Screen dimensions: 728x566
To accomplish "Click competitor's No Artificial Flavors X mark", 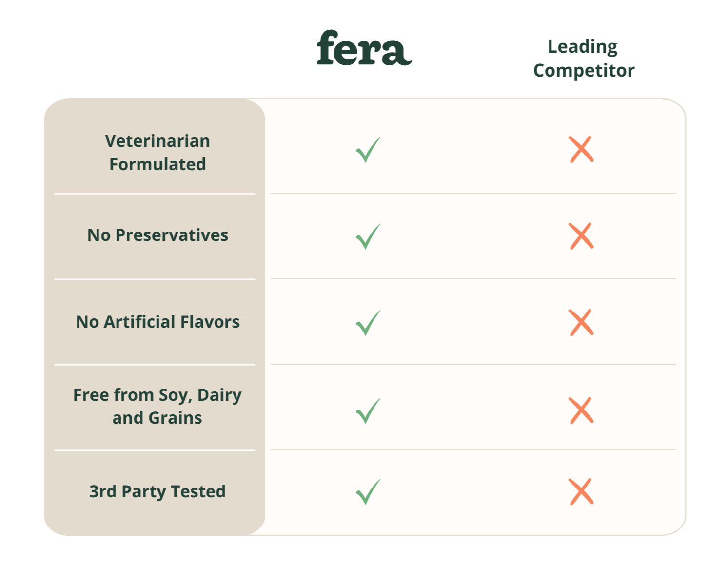I will (x=581, y=322).
